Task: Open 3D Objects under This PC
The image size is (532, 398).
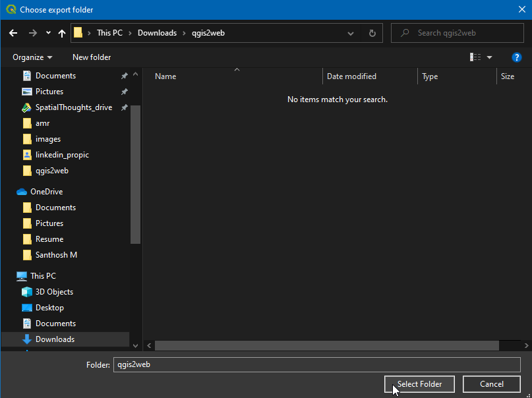Action: pyautogui.click(x=54, y=292)
